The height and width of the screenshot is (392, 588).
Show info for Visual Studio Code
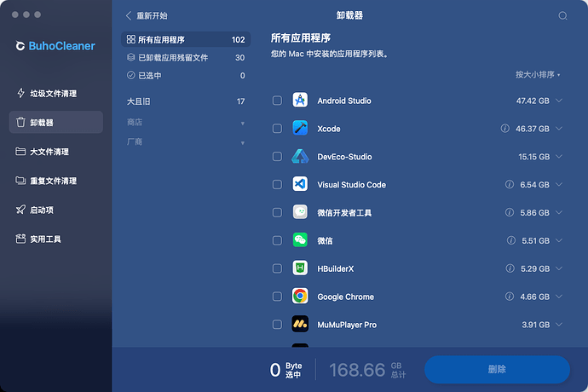pyautogui.click(x=510, y=184)
